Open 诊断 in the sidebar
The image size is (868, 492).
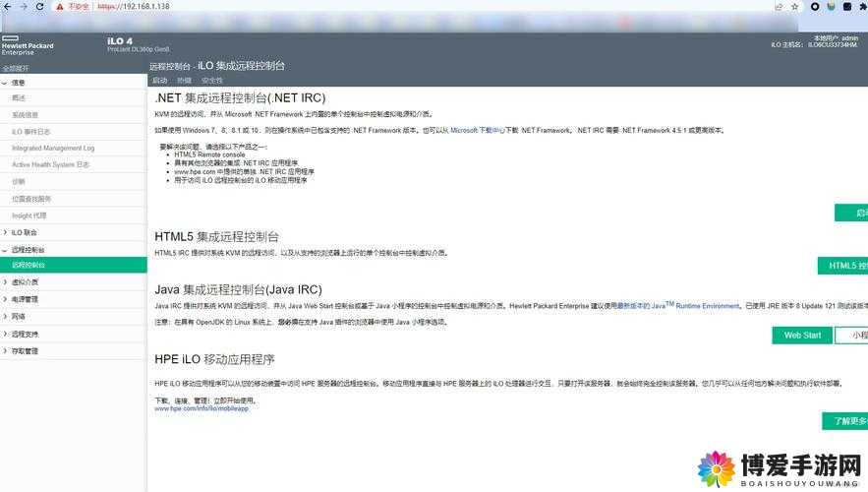point(19,182)
